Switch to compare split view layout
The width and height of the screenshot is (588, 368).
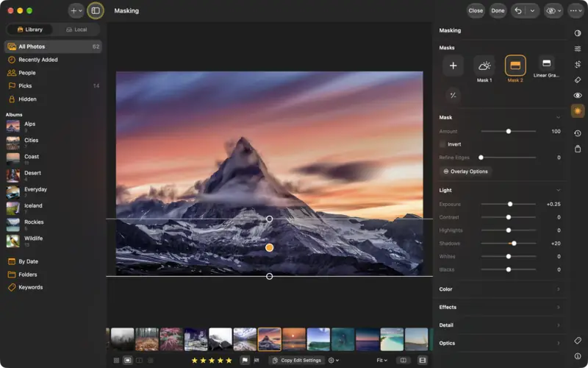139,361
